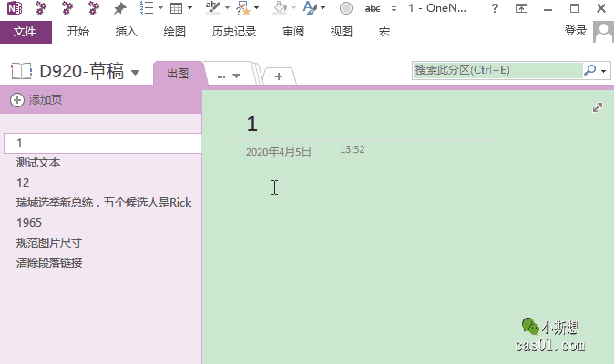The image size is (614, 364).
Task: Click the 添加页 add page button
Action: coord(36,100)
